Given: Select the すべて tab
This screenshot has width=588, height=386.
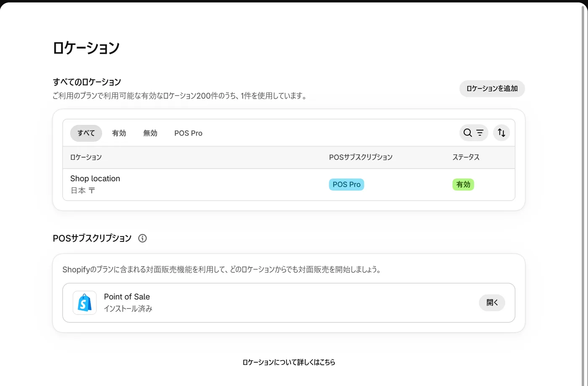Looking at the screenshot, I should 86,133.
